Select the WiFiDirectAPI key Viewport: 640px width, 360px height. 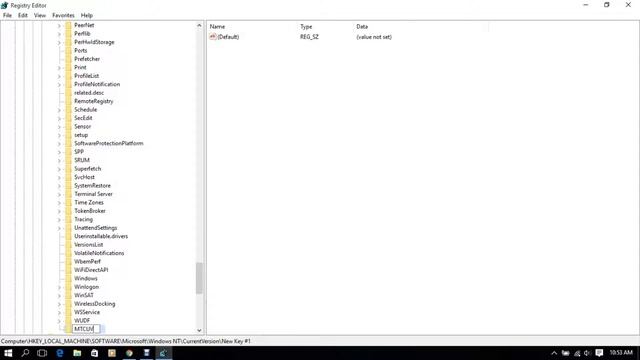coord(91,270)
